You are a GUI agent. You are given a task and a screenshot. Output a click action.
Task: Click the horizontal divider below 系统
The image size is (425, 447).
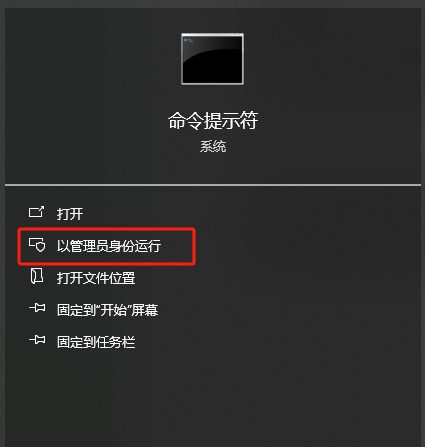(213, 185)
